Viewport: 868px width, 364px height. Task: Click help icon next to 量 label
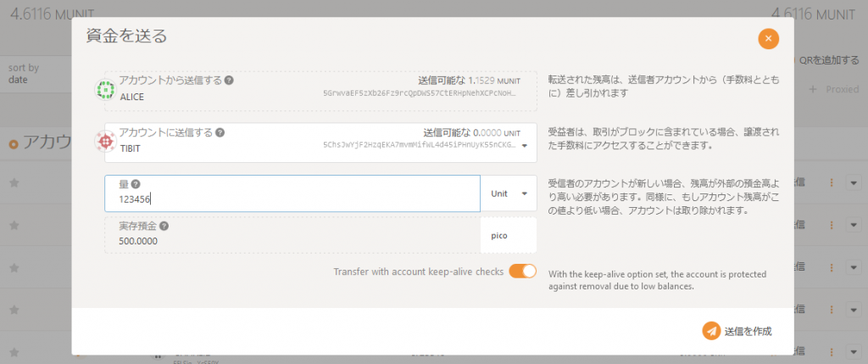(x=136, y=184)
